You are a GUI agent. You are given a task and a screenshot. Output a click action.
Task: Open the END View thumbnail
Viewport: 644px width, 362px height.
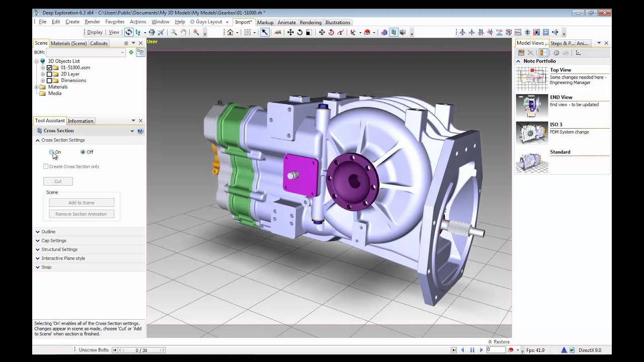click(532, 106)
